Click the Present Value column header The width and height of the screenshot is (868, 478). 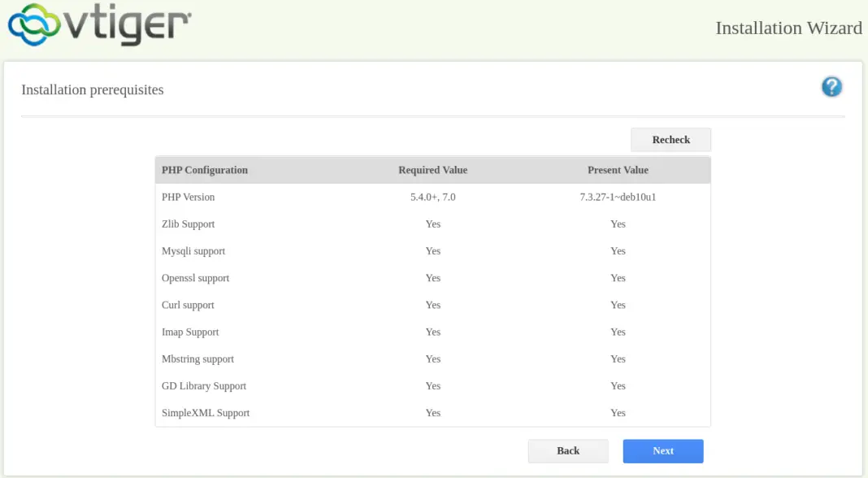tap(618, 170)
